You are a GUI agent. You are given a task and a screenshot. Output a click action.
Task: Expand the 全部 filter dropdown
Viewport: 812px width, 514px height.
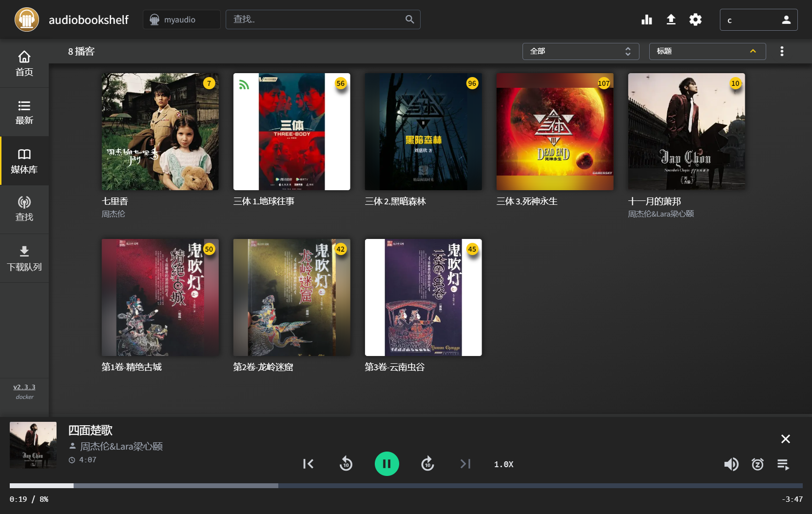coord(580,51)
